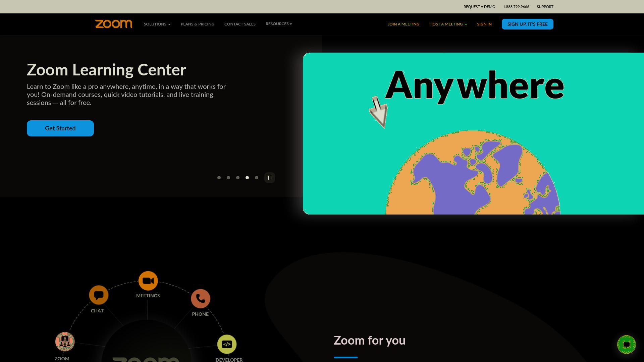This screenshot has width=644, height=362.
Task: Open Contact Sales page
Action: point(240,24)
